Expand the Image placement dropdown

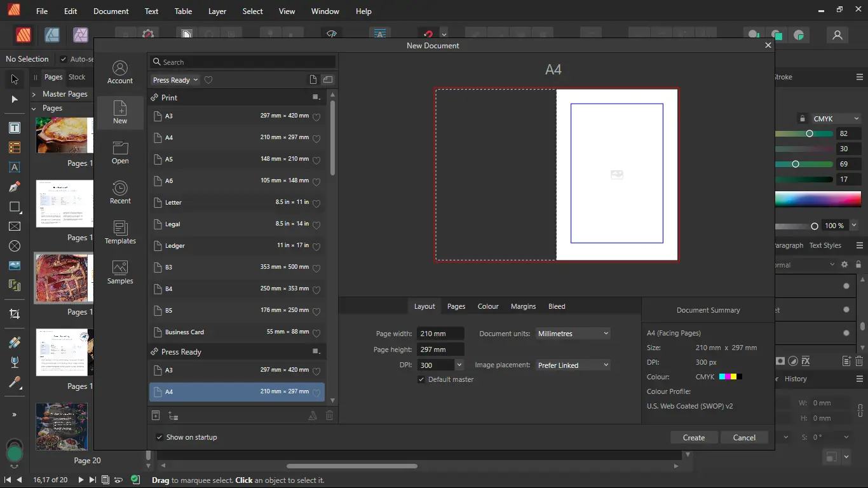(573, 365)
